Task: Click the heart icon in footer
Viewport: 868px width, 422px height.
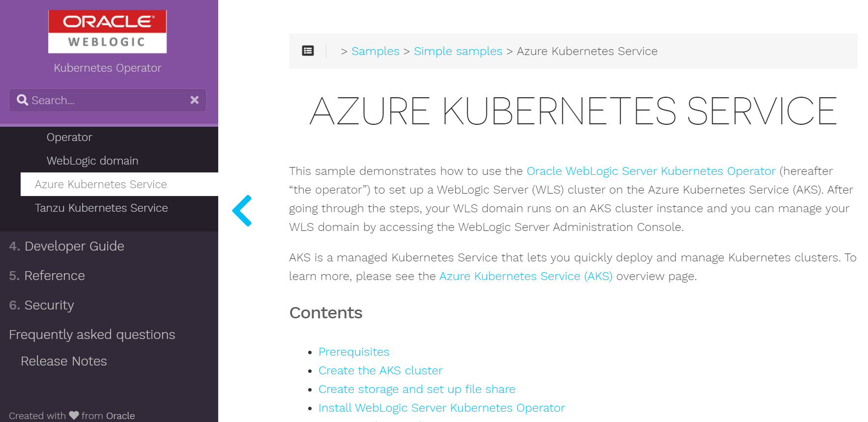Action: 74,415
